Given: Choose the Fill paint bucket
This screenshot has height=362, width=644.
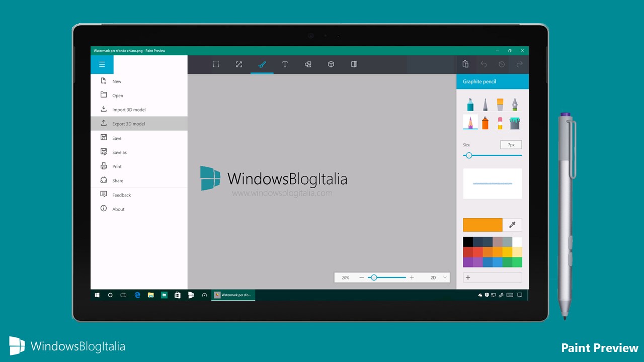Looking at the screenshot, I should coord(515,122).
